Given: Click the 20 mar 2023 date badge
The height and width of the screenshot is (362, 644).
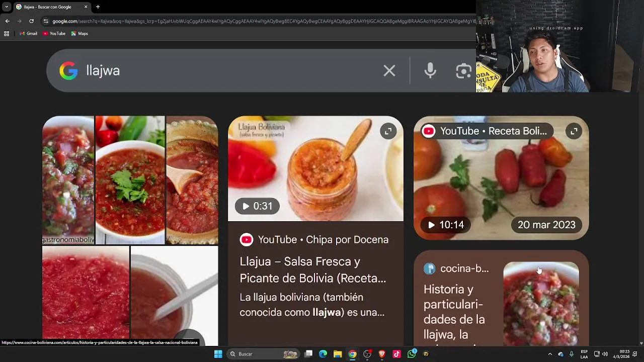Looking at the screenshot, I should pos(546,225).
